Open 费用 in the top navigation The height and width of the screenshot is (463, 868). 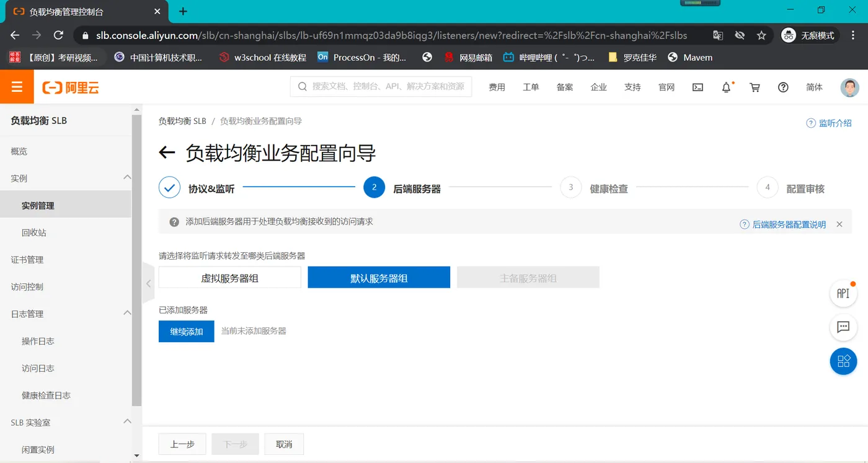click(x=497, y=87)
